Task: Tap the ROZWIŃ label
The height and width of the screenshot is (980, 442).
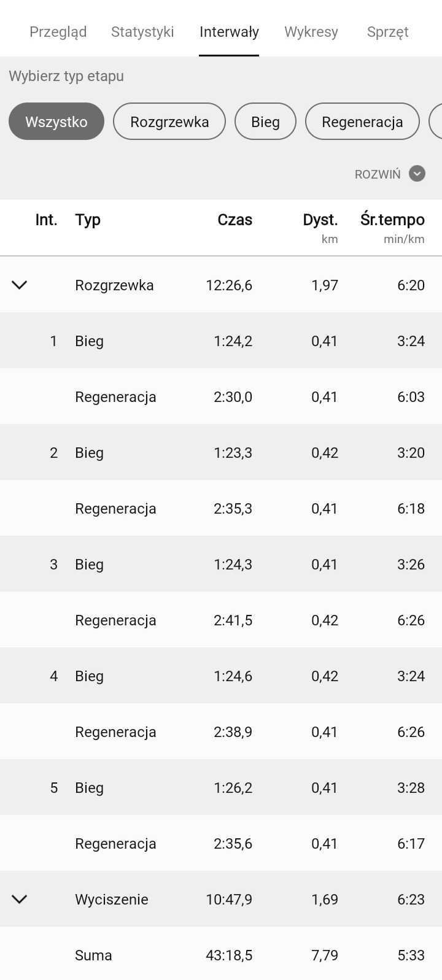Action: [x=378, y=174]
